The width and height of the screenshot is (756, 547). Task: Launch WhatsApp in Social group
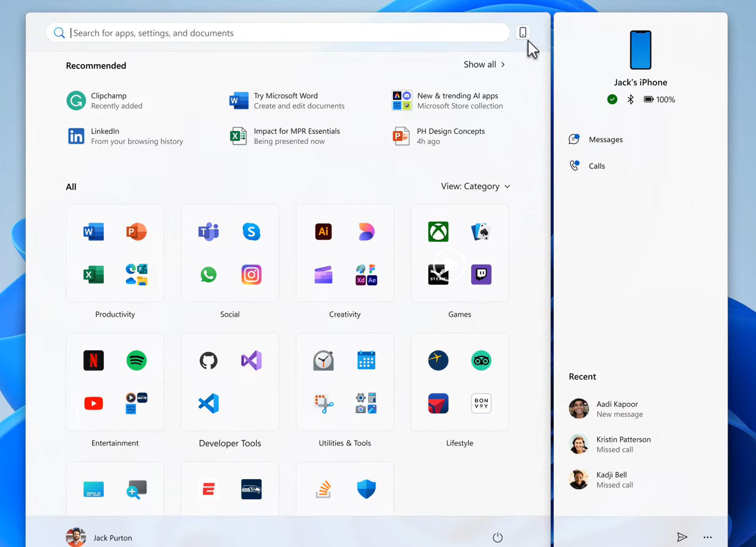[209, 275]
